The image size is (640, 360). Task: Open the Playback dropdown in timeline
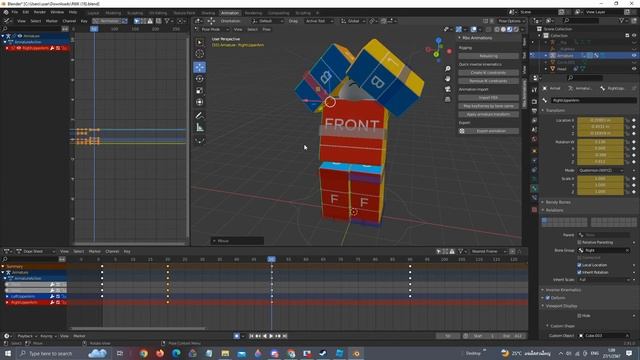pos(27,336)
